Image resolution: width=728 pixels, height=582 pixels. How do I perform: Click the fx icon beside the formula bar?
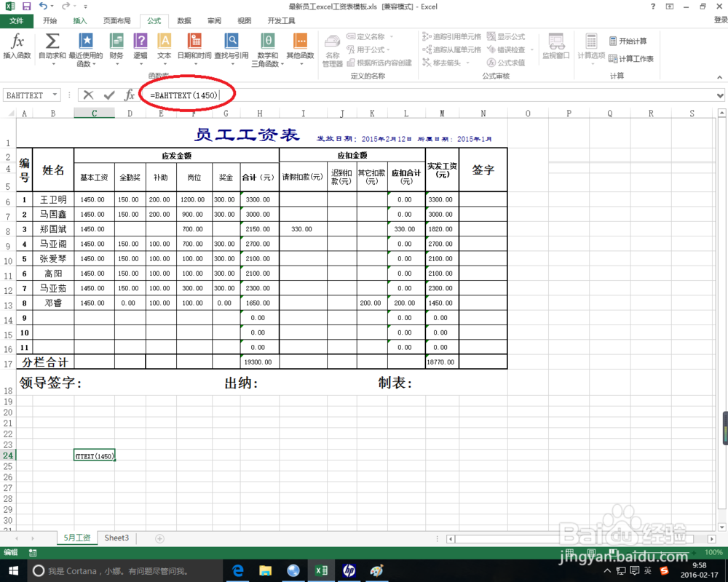[x=130, y=95]
